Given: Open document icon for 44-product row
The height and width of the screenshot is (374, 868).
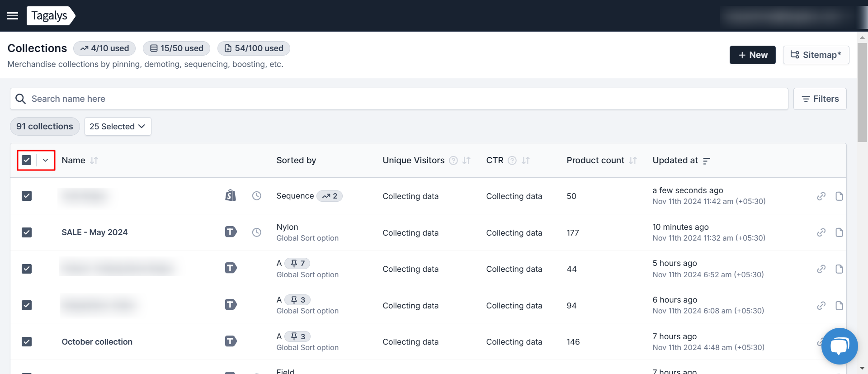Looking at the screenshot, I should click(x=840, y=269).
